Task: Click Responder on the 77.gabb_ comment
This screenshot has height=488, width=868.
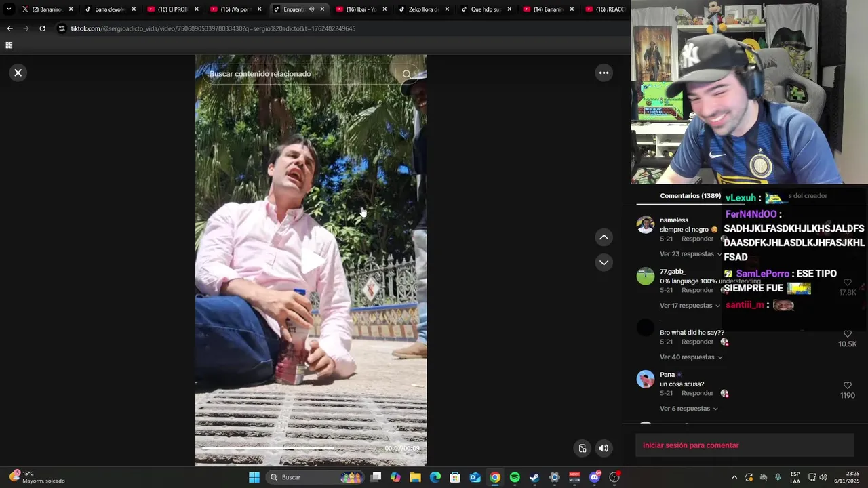Action: tap(697, 291)
